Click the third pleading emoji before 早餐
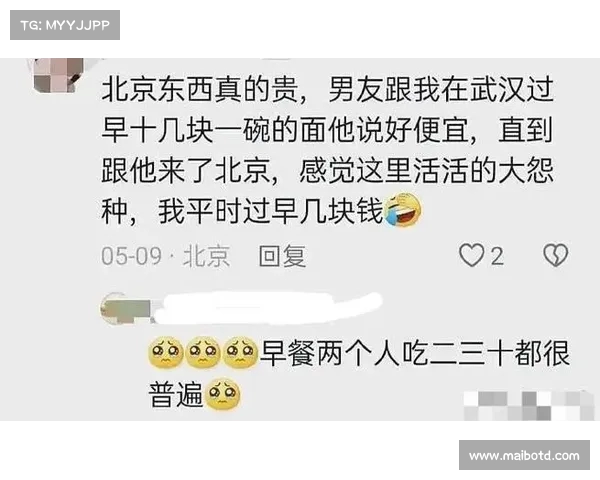 coord(240,353)
